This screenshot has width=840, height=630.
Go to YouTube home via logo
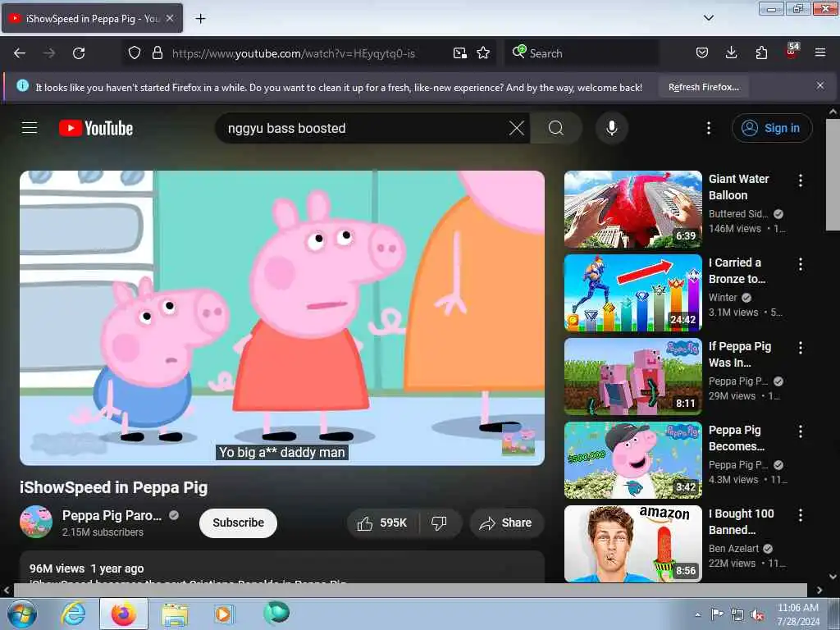pyautogui.click(x=96, y=128)
